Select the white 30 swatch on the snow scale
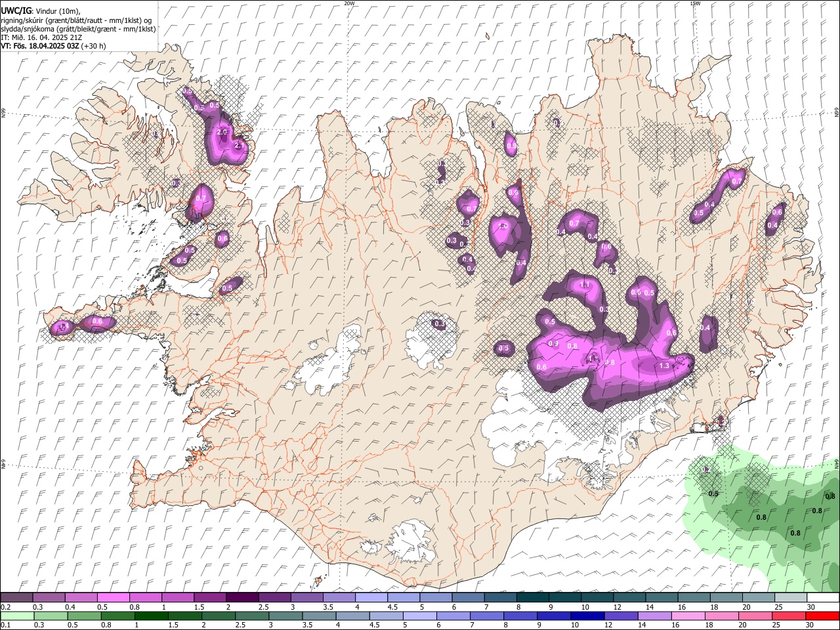Viewport: 840px width, 630px height. (x=824, y=598)
